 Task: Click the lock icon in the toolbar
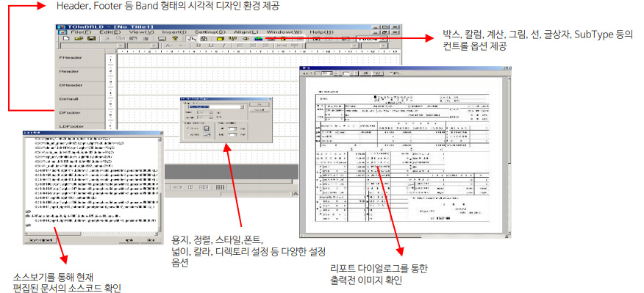(204, 39)
